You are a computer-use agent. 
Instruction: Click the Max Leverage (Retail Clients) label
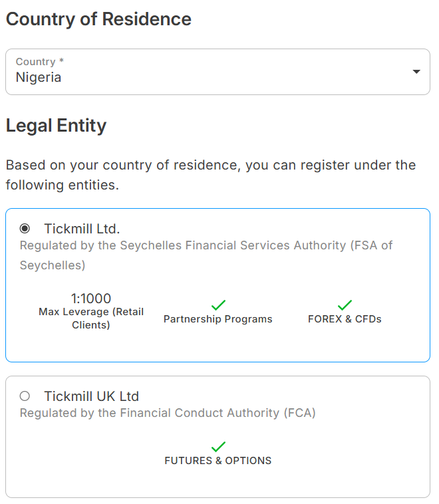[x=91, y=318]
